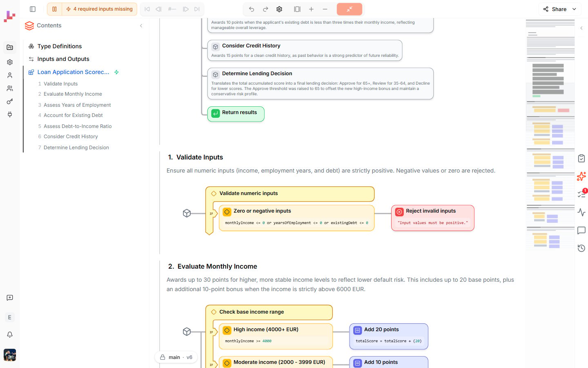588x368 pixels.
Task: Toggle the column layout view icon
Action: (x=297, y=9)
